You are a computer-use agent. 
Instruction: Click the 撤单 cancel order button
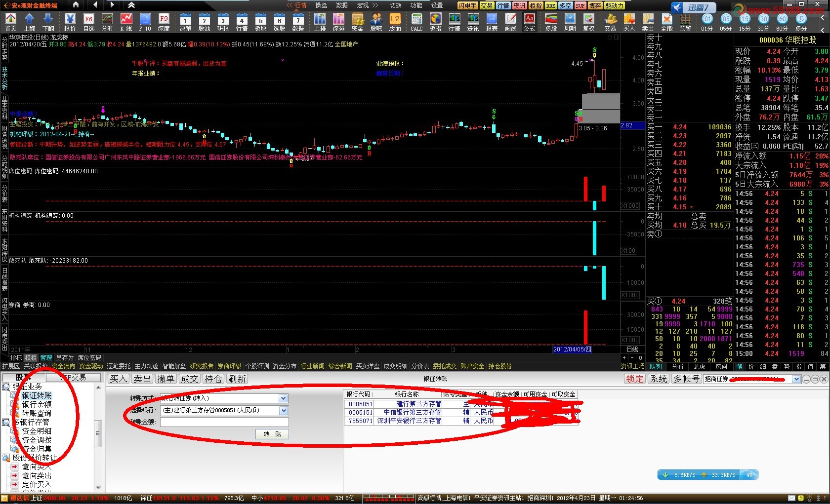coord(166,379)
